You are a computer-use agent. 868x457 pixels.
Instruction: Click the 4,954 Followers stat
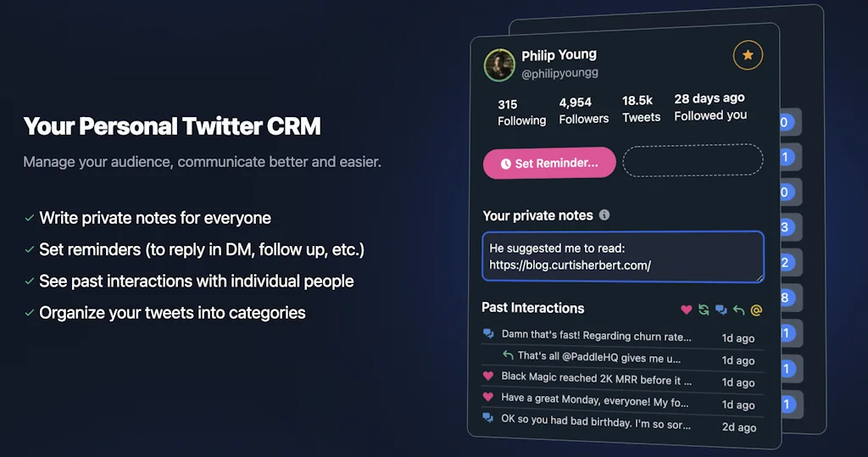pos(583,111)
